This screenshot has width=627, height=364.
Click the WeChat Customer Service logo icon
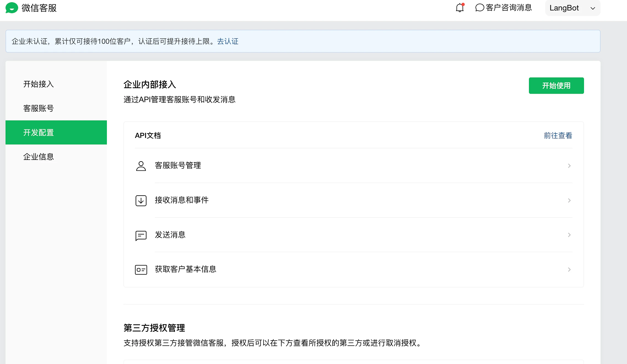click(x=12, y=8)
